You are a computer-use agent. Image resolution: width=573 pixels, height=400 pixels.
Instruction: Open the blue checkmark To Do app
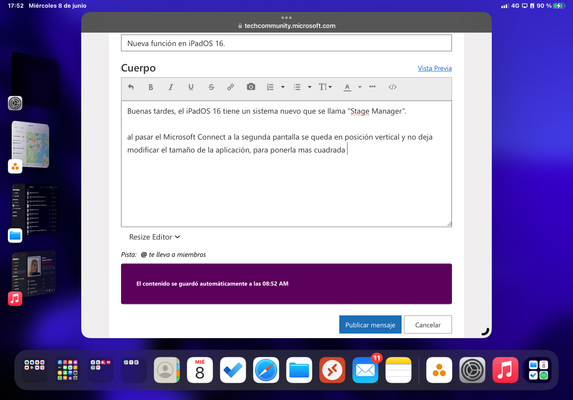[233, 370]
